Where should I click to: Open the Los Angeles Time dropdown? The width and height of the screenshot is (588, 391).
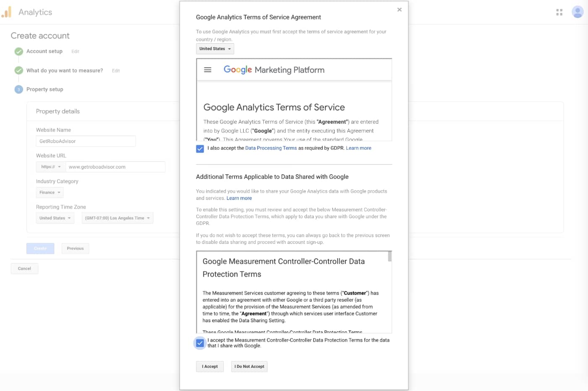tap(117, 218)
